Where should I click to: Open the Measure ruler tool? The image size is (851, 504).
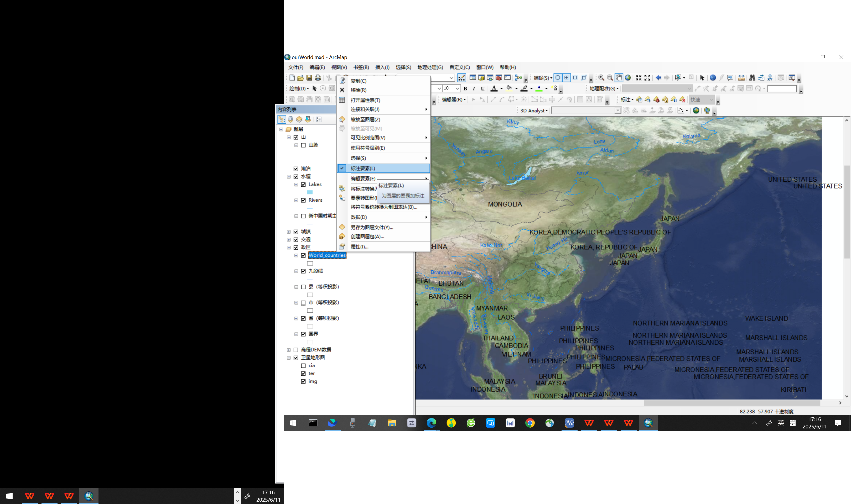pyautogui.click(x=741, y=78)
